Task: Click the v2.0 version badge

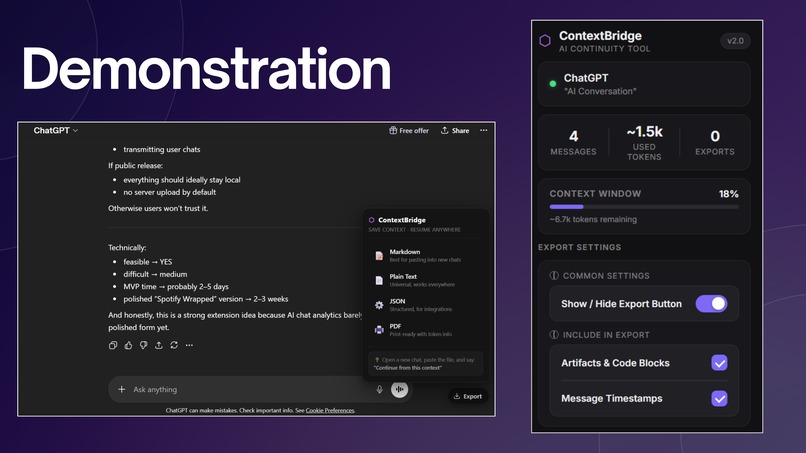Action: pos(735,41)
